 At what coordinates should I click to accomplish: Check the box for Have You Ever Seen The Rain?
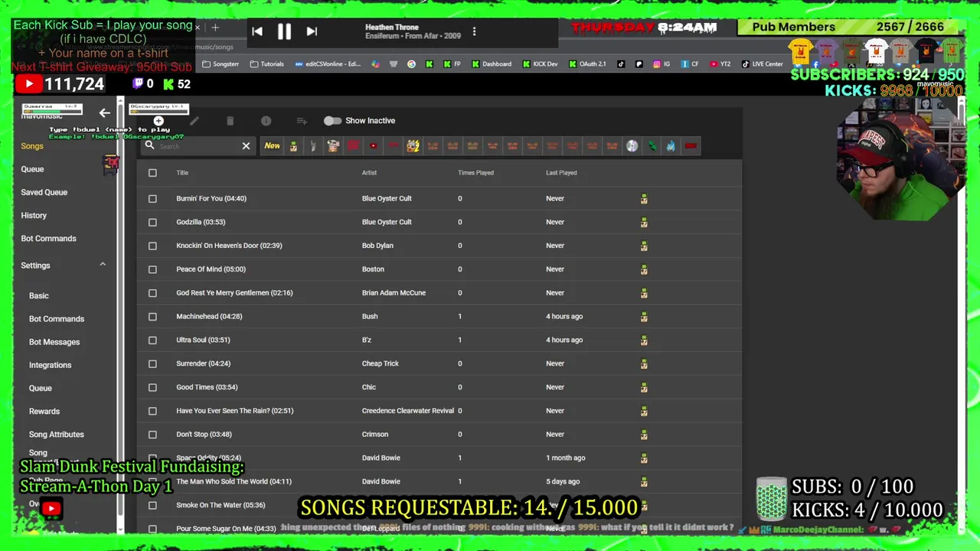[x=152, y=411]
